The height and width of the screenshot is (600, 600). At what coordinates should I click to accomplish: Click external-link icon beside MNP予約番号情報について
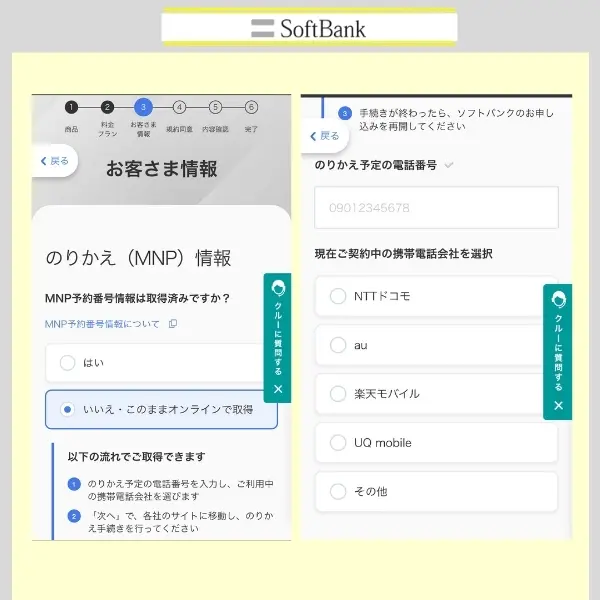click(173, 324)
